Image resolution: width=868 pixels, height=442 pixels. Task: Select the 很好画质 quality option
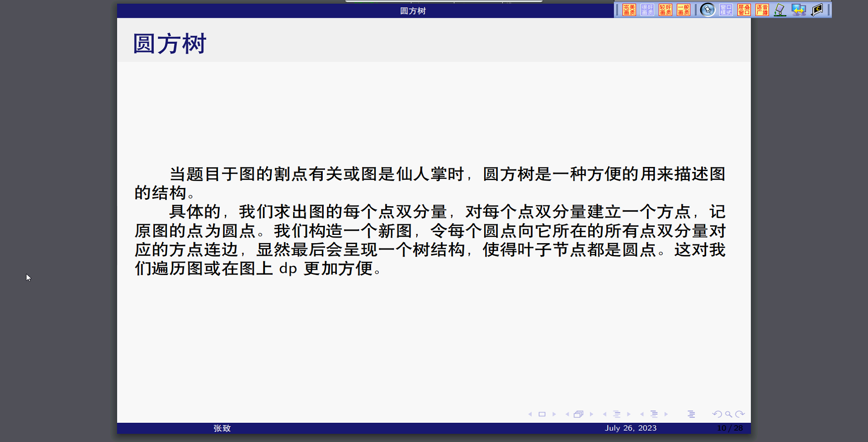pos(647,10)
